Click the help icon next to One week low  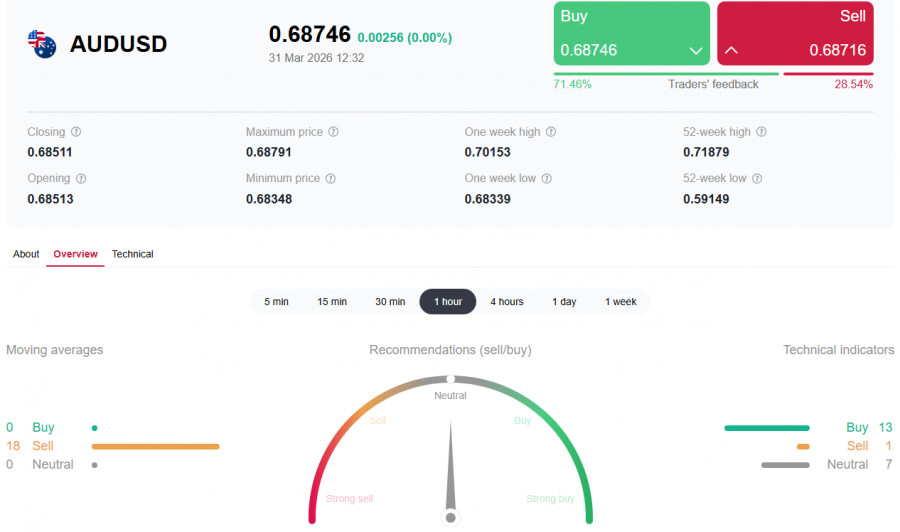546,179
